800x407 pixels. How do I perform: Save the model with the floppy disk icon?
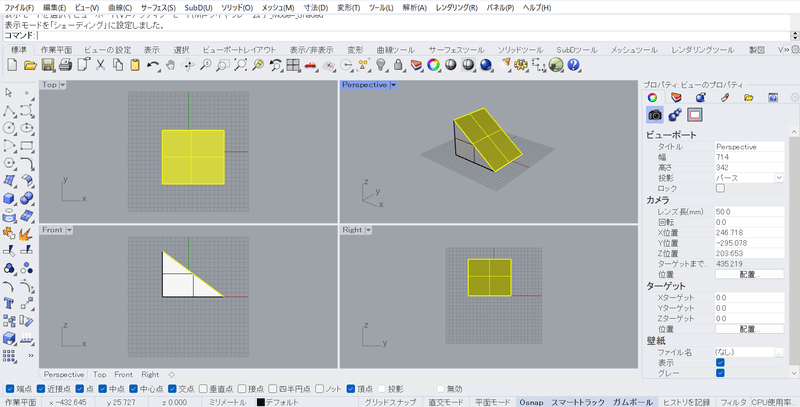pos(48,65)
